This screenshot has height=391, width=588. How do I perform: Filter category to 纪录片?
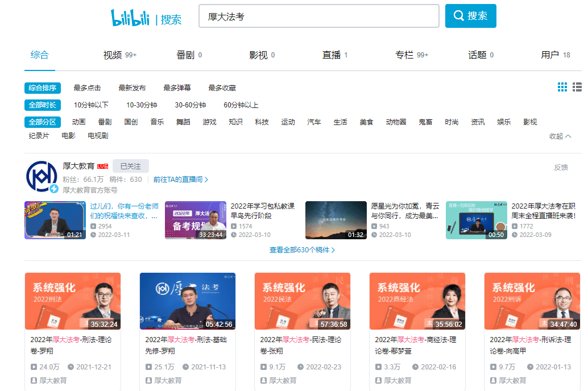pyautogui.click(x=39, y=136)
